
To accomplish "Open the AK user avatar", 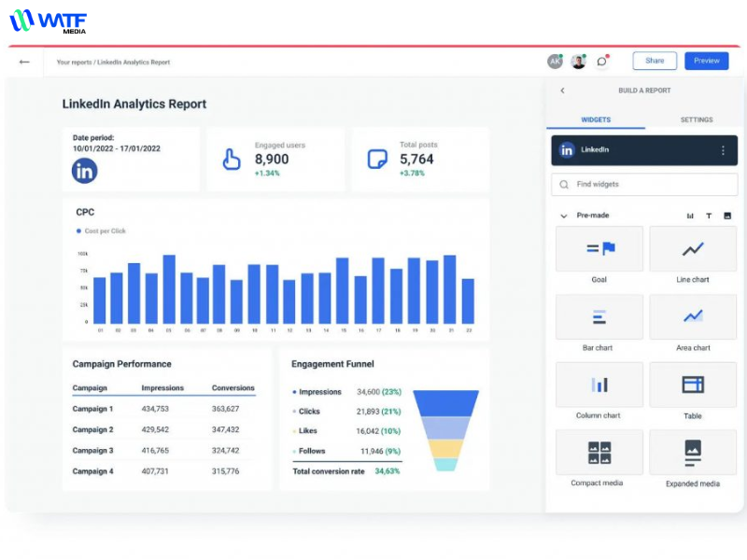I will pos(555,62).
